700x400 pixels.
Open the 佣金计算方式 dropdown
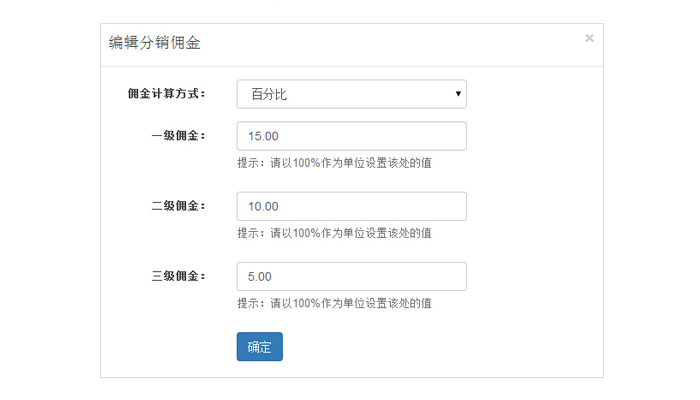[x=351, y=94]
